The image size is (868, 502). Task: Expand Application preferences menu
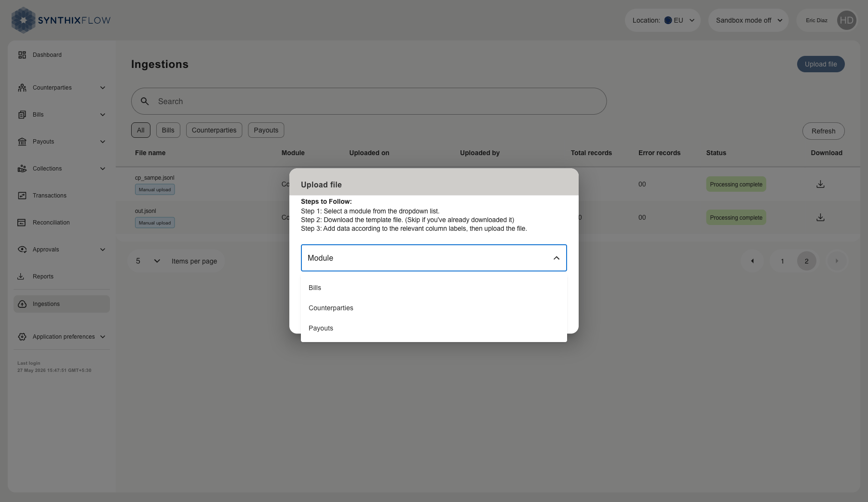103,337
